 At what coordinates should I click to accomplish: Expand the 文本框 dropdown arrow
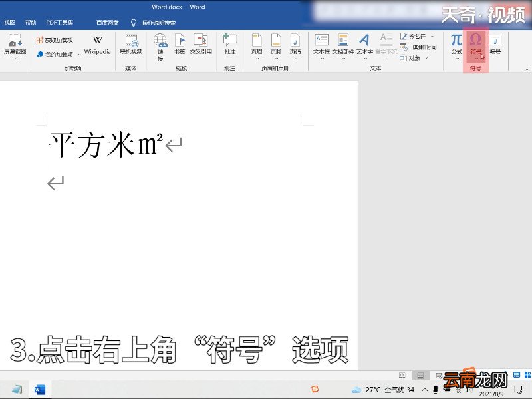pyautogui.click(x=322, y=59)
